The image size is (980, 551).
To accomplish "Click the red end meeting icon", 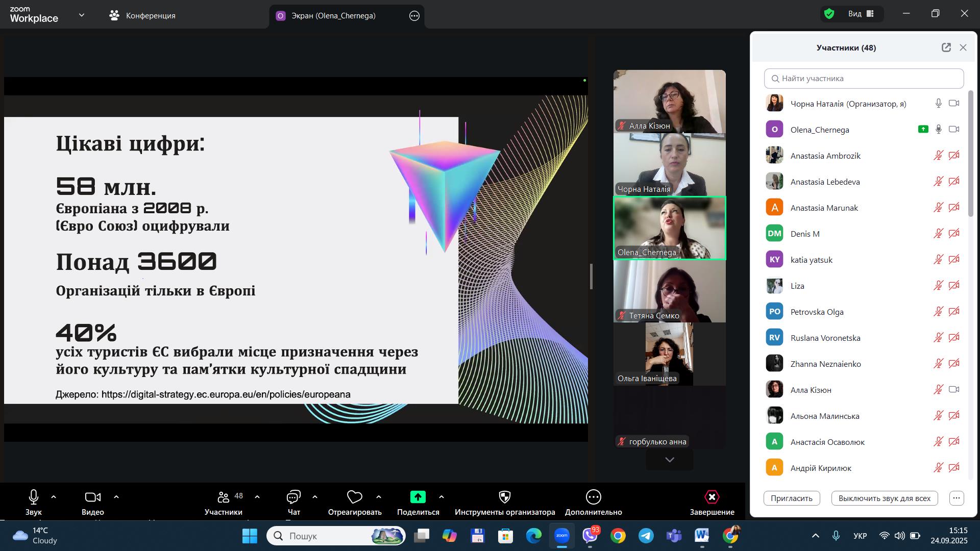I will [712, 497].
